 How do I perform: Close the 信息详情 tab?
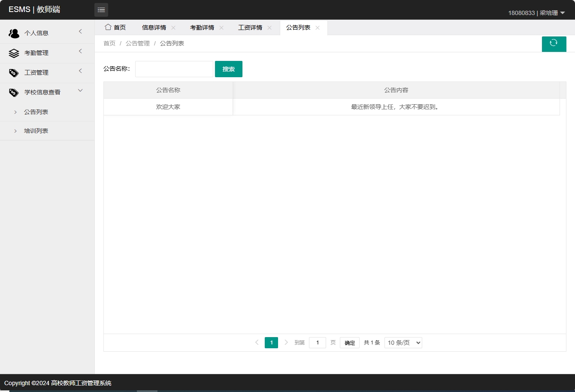(173, 27)
